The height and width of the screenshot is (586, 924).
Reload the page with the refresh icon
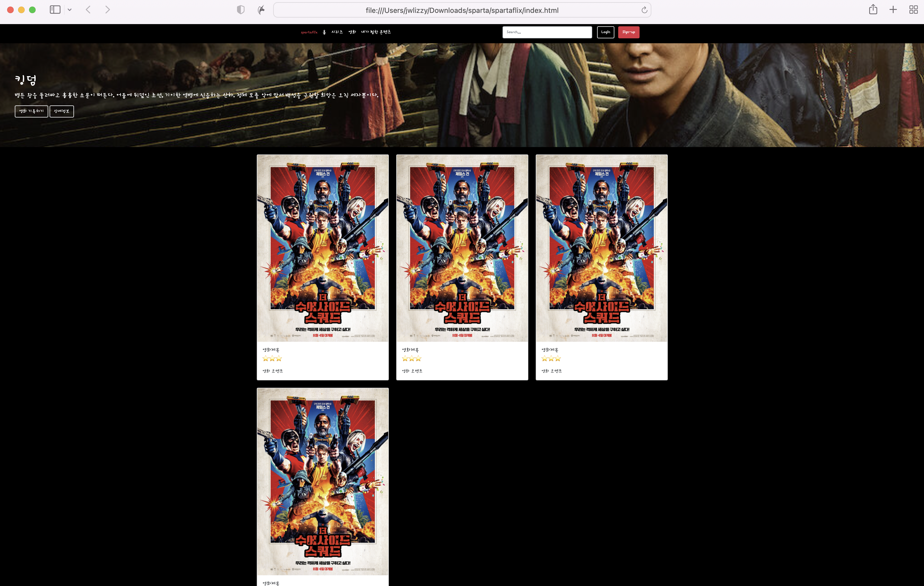coord(644,10)
